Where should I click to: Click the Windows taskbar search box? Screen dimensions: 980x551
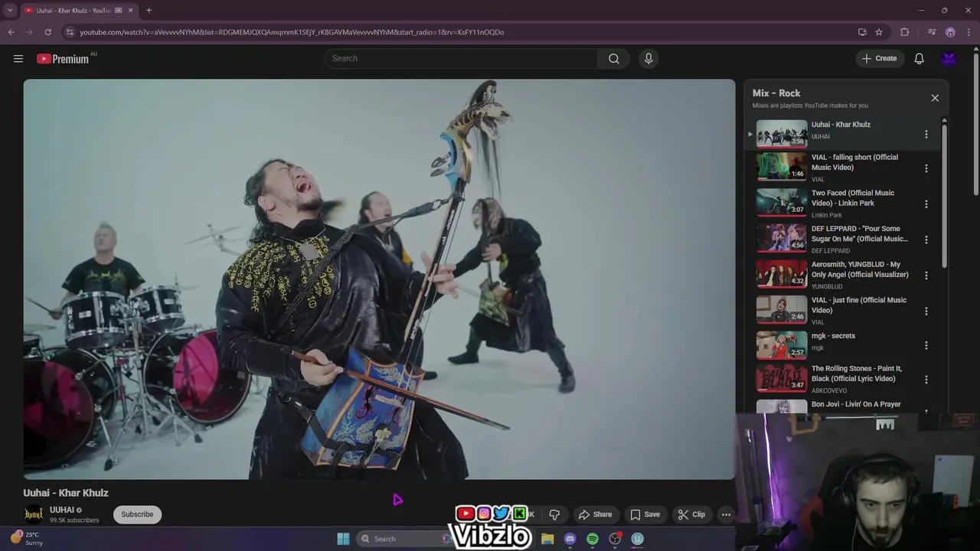[406, 539]
